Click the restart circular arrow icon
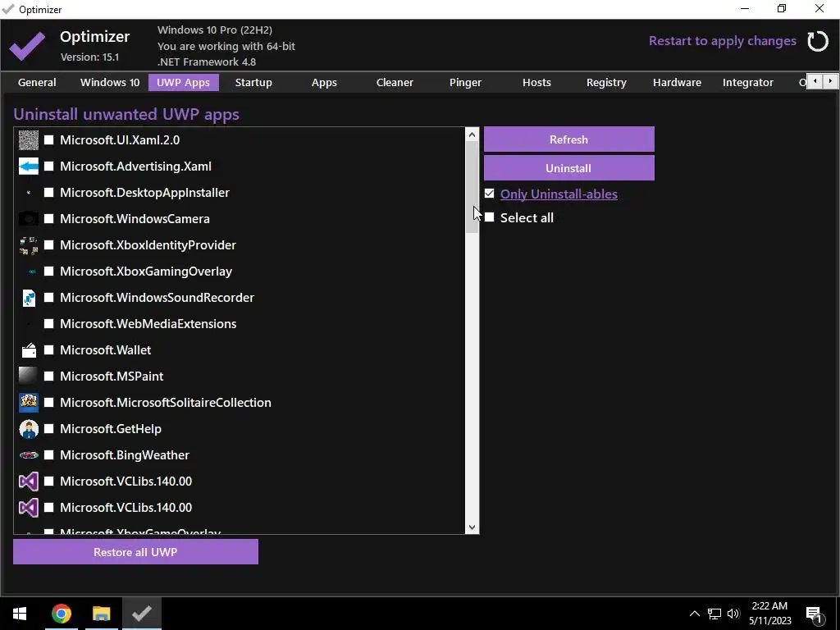840x630 pixels. point(818,41)
